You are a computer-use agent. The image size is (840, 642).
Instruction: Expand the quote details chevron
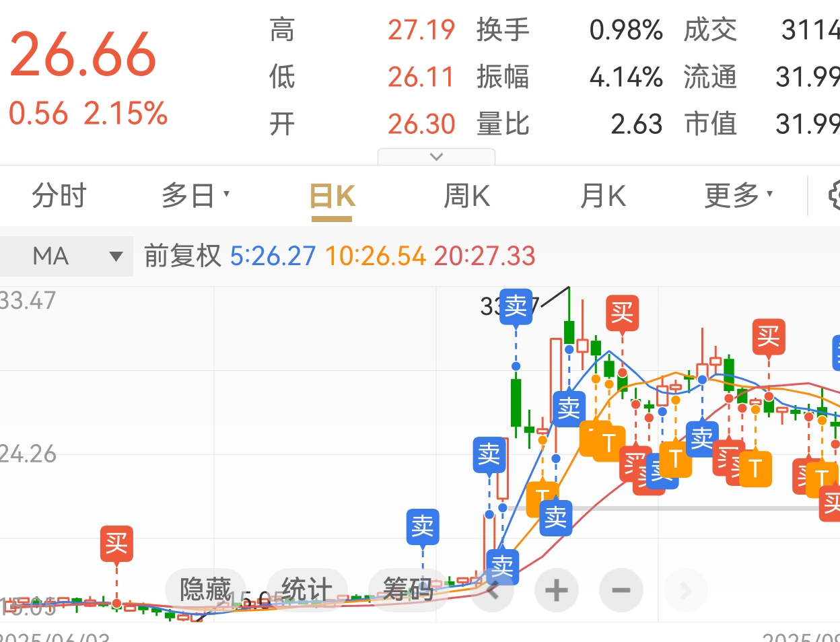pyautogui.click(x=436, y=157)
